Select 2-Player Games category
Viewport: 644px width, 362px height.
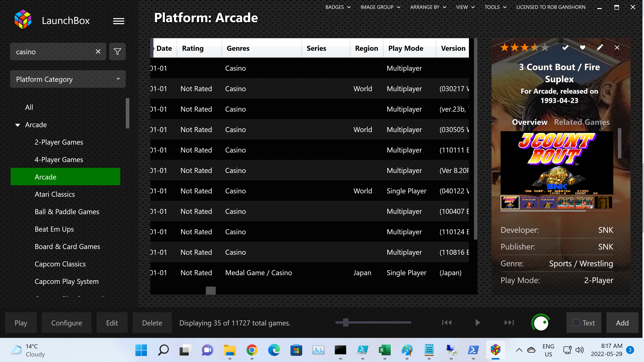click(x=59, y=142)
